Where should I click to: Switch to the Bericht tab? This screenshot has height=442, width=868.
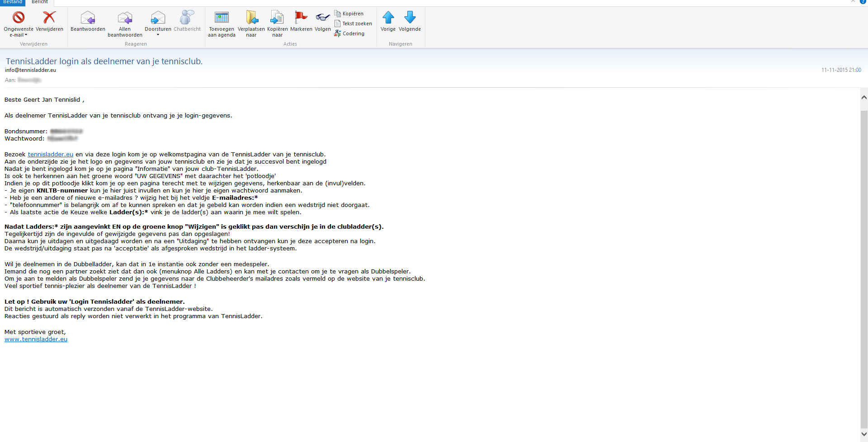(x=40, y=2)
